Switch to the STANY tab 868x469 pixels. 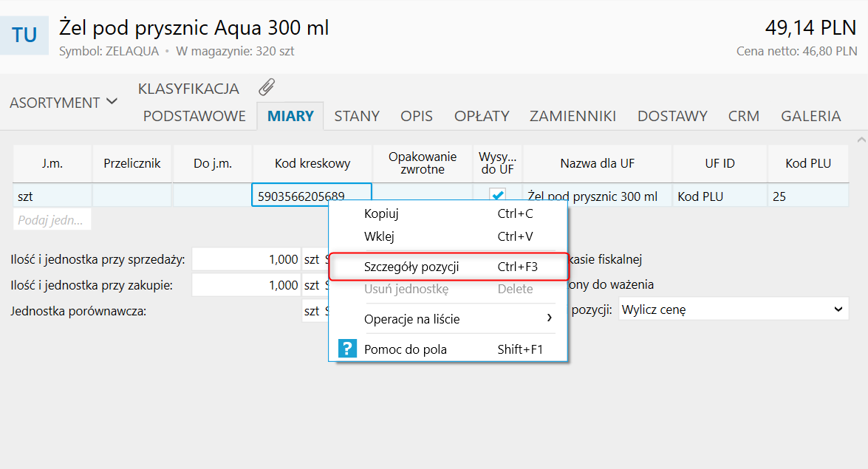click(357, 116)
